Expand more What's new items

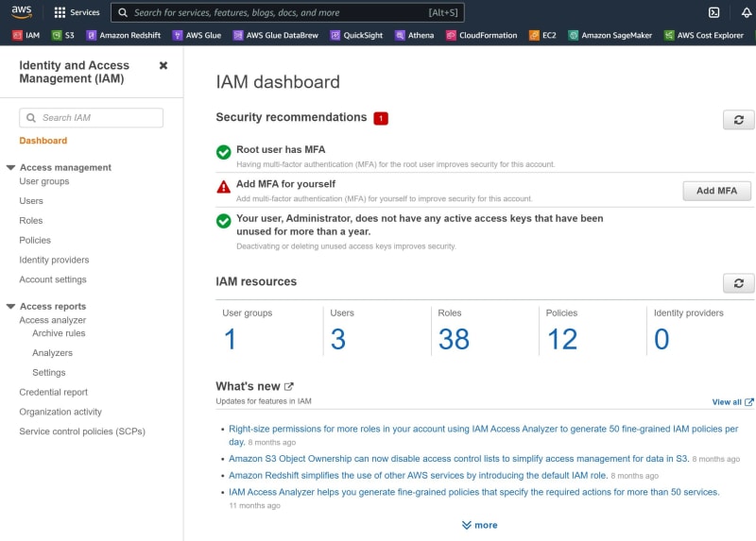coord(480,525)
